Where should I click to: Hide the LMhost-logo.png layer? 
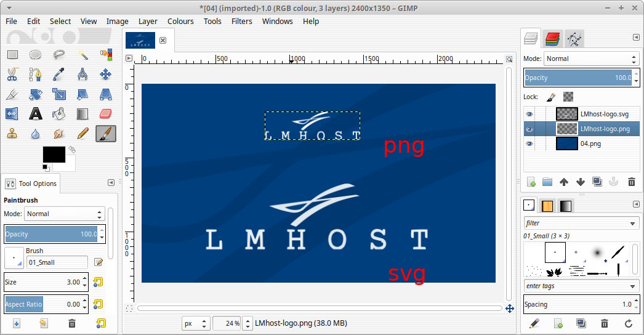pos(529,129)
